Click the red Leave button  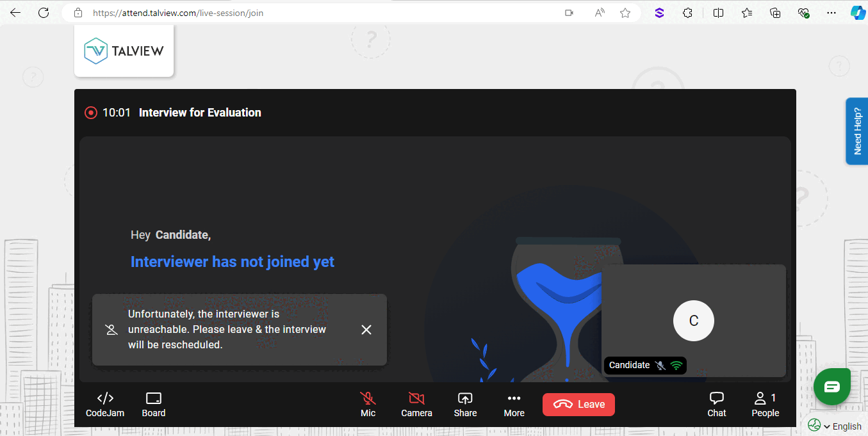pyautogui.click(x=578, y=405)
